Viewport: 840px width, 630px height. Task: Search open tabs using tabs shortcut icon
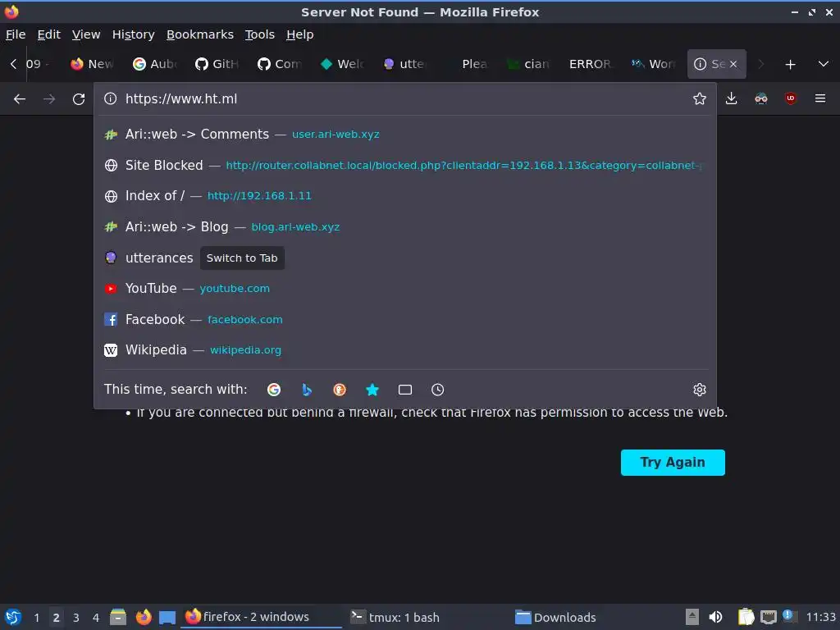click(x=405, y=390)
